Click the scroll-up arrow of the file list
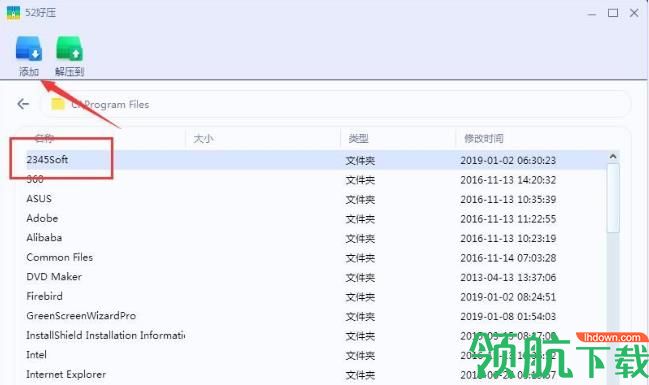 (613, 156)
